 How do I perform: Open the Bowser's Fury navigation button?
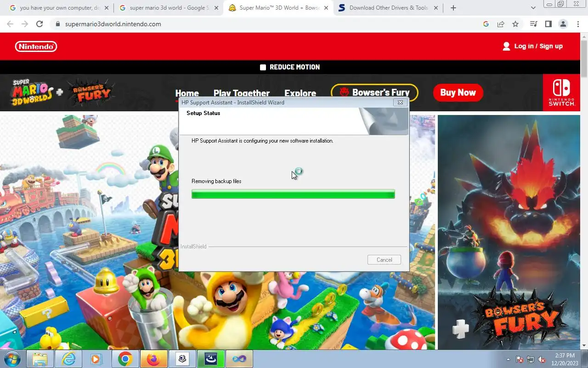[374, 92]
